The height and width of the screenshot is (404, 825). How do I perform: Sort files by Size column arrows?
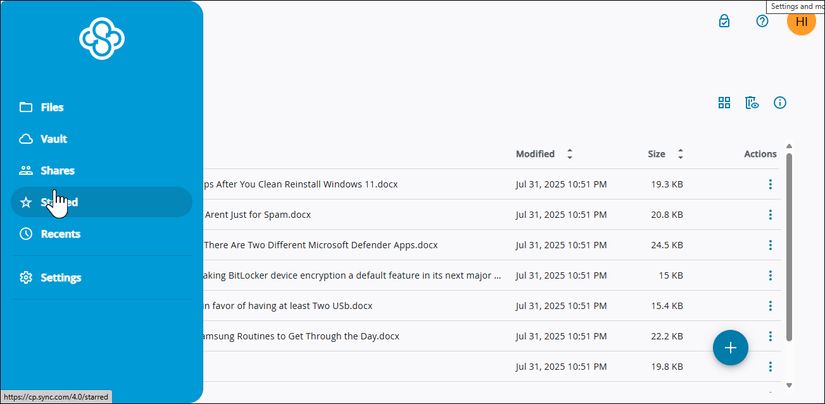coord(681,154)
